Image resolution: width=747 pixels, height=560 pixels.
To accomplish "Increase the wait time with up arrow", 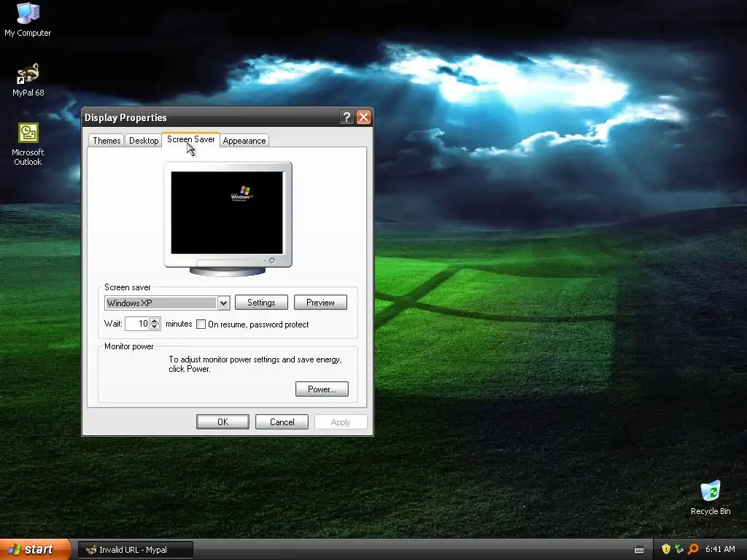I will tap(155, 321).
